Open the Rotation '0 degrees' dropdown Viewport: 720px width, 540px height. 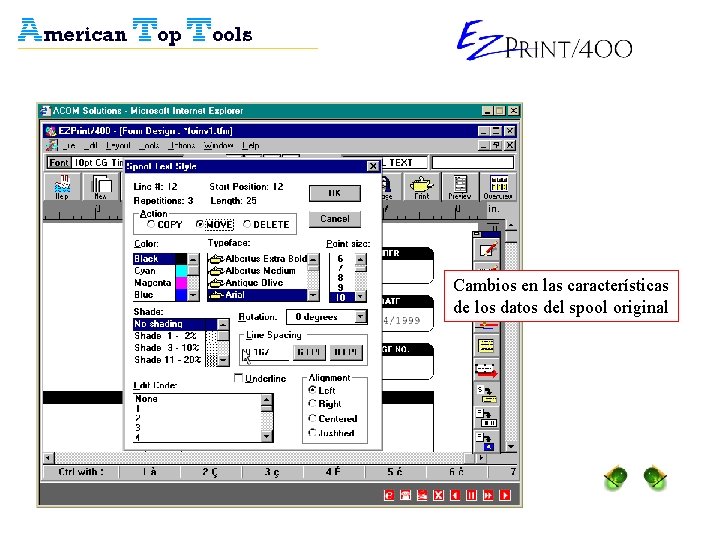tap(361, 317)
